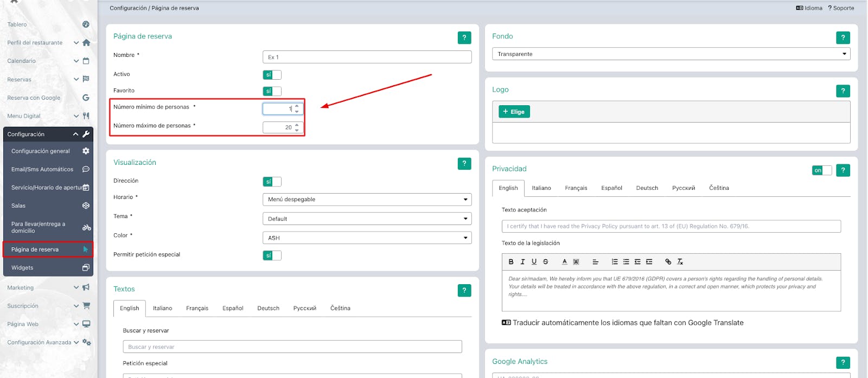Increase Número mínimo de personas stepper
This screenshot has height=378, width=868.
(297, 106)
